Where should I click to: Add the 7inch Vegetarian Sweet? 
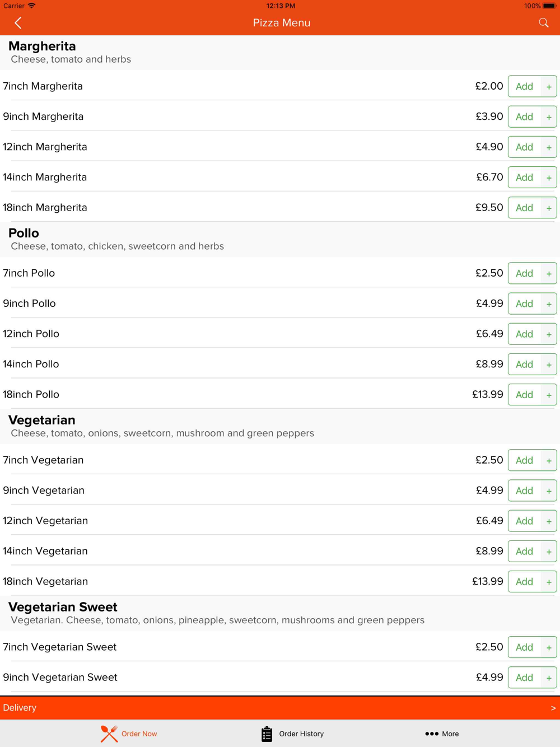pos(525,647)
